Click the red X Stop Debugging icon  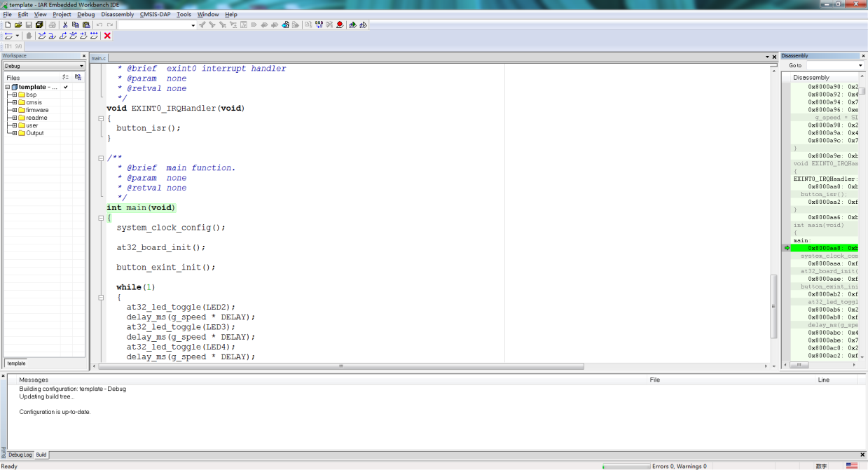(107, 36)
